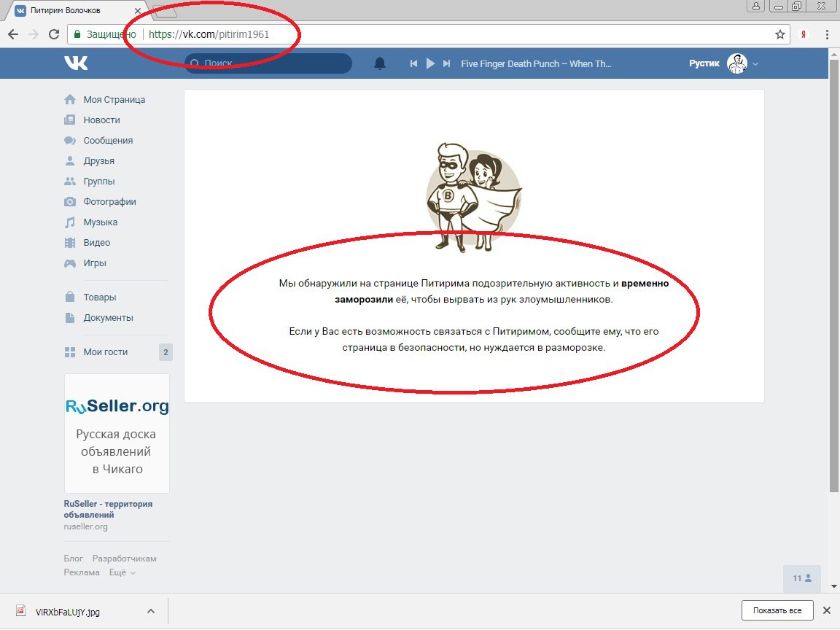This screenshot has height=630, width=840.
Task: Go to Сообщения in sidebar
Action: pos(108,140)
